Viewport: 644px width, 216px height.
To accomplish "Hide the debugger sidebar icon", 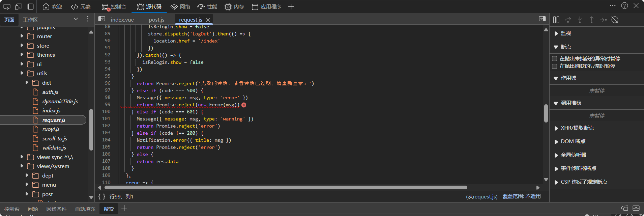I will (542, 19).
